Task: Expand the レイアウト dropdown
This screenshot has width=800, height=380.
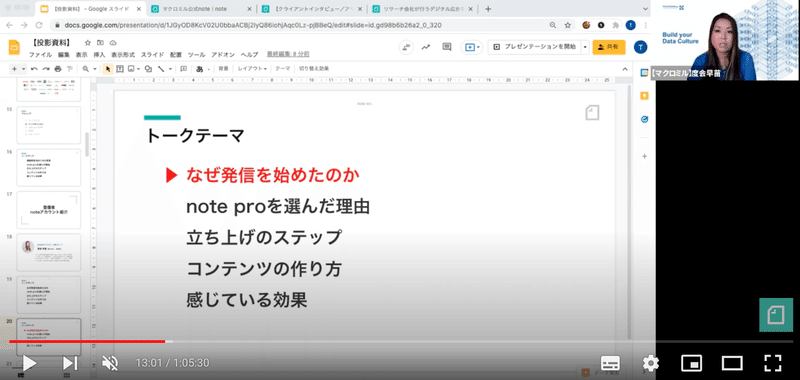Action: pyautogui.click(x=252, y=68)
